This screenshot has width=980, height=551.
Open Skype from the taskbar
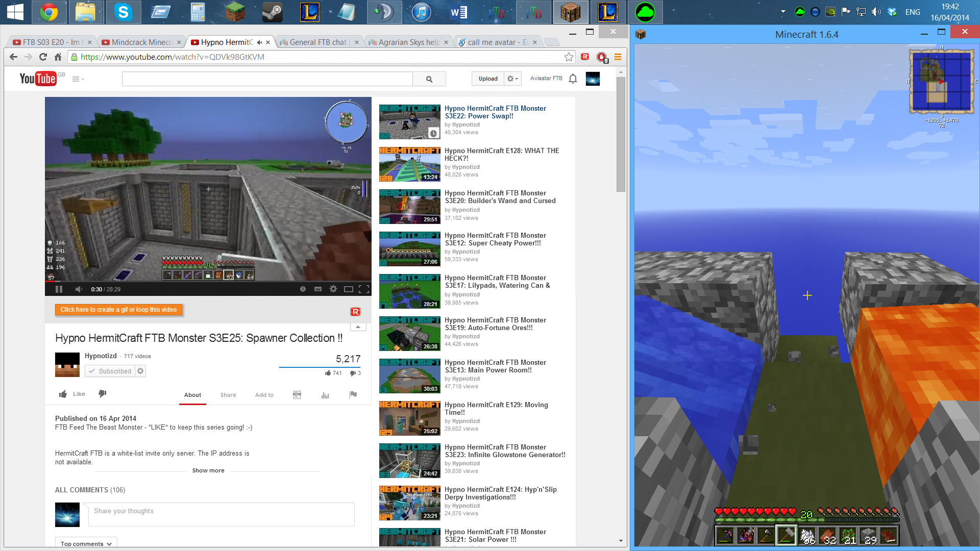(x=122, y=12)
